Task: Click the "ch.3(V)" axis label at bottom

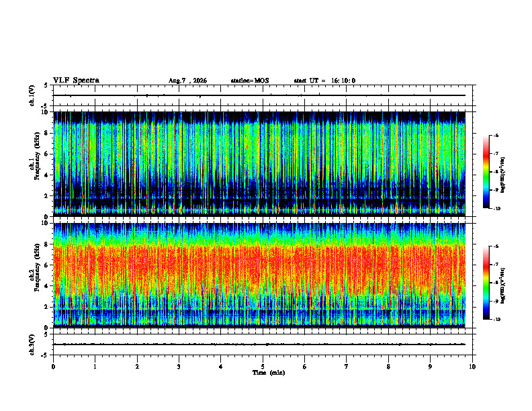Action: [x=32, y=345]
